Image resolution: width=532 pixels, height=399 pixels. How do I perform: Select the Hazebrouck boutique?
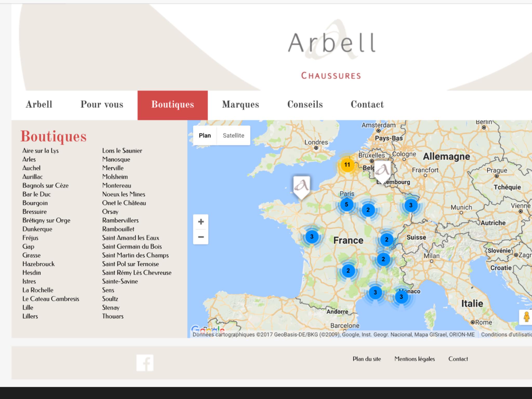coord(38,264)
